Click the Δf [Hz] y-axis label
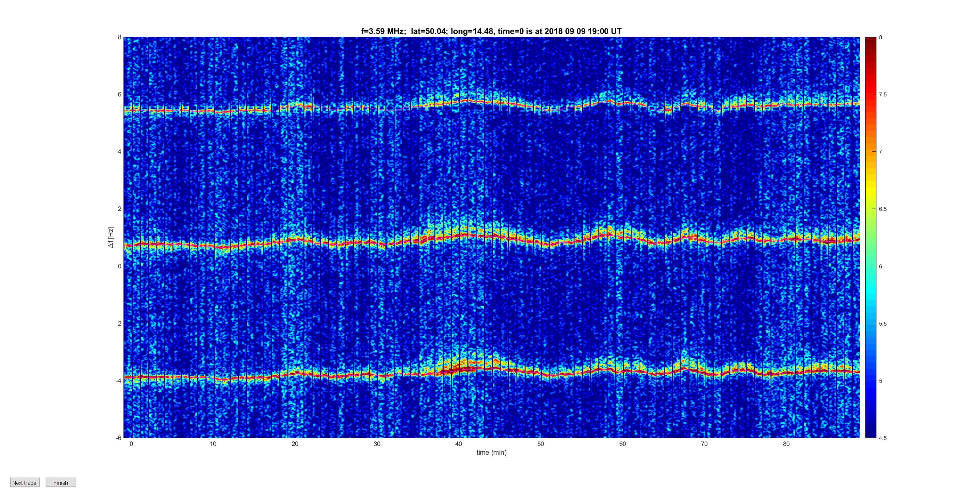Screen dimensions: 980x492 (111, 238)
